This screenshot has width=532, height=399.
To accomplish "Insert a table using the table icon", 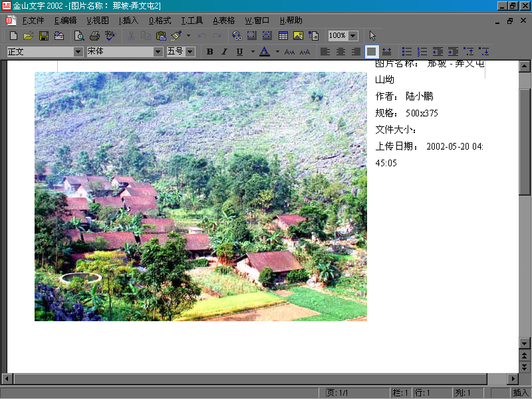I will pyautogui.click(x=283, y=35).
